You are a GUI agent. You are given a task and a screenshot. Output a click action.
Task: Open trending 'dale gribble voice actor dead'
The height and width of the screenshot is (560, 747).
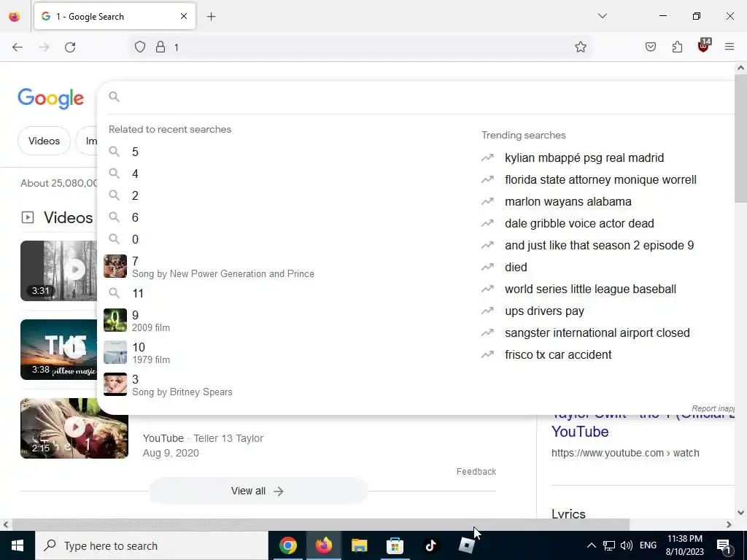(x=579, y=223)
